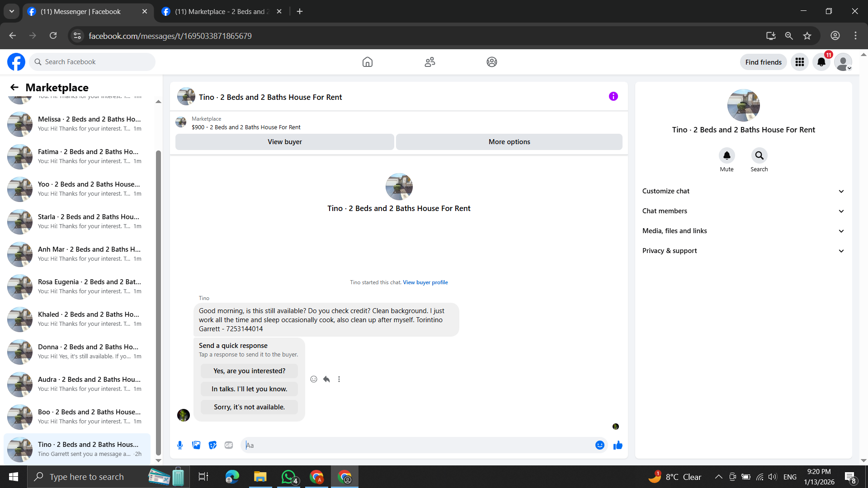Open the sticker picker icon
This screenshot has width=868, height=488.
click(212, 445)
